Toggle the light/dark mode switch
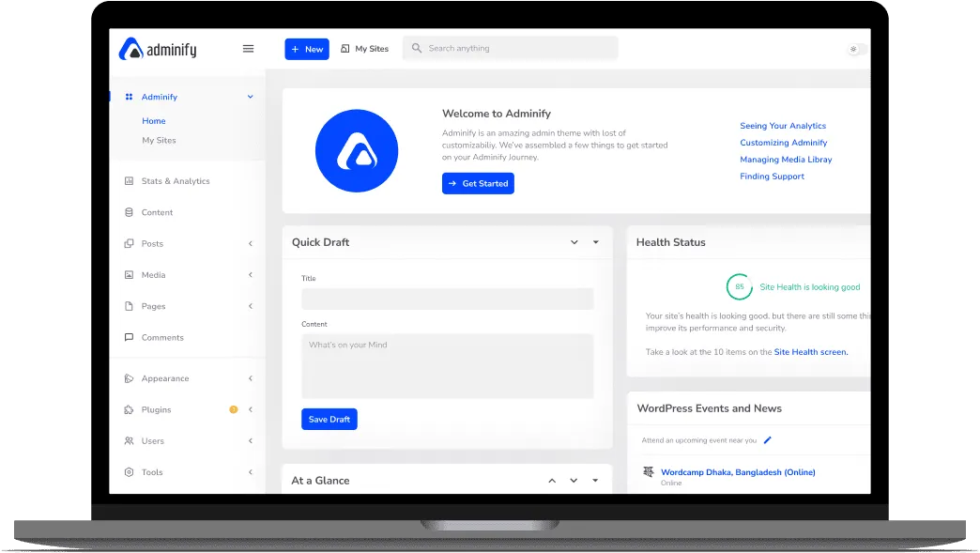This screenshot has height=553, width=980. pyautogui.click(x=857, y=49)
